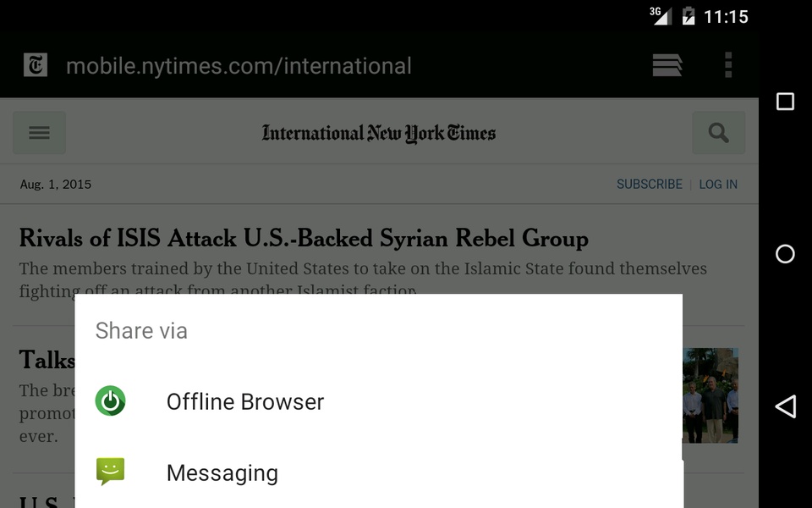Click the mobile.nytimes.com address field
Screen dimensions: 812x508
click(x=239, y=66)
